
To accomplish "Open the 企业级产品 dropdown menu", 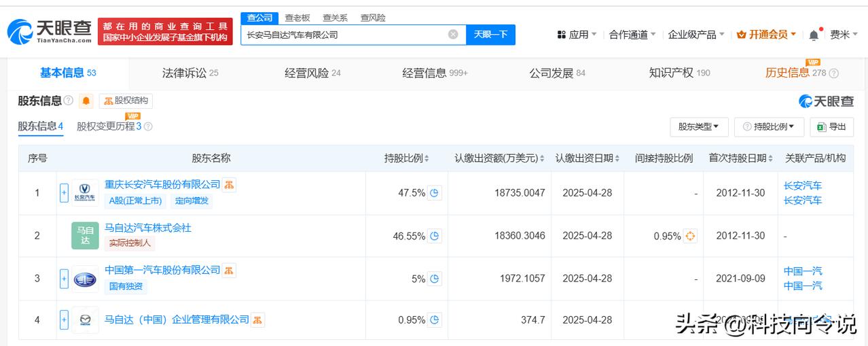I will [x=696, y=35].
